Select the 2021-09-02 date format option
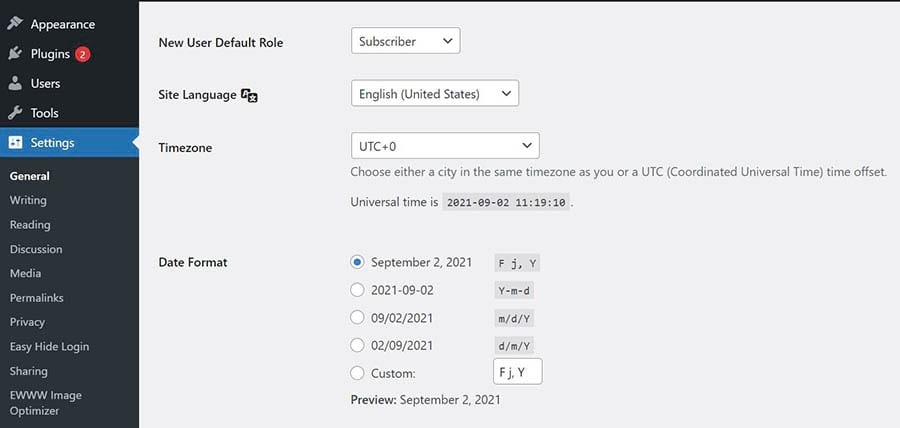This screenshot has height=428, width=900. tap(357, 290)
